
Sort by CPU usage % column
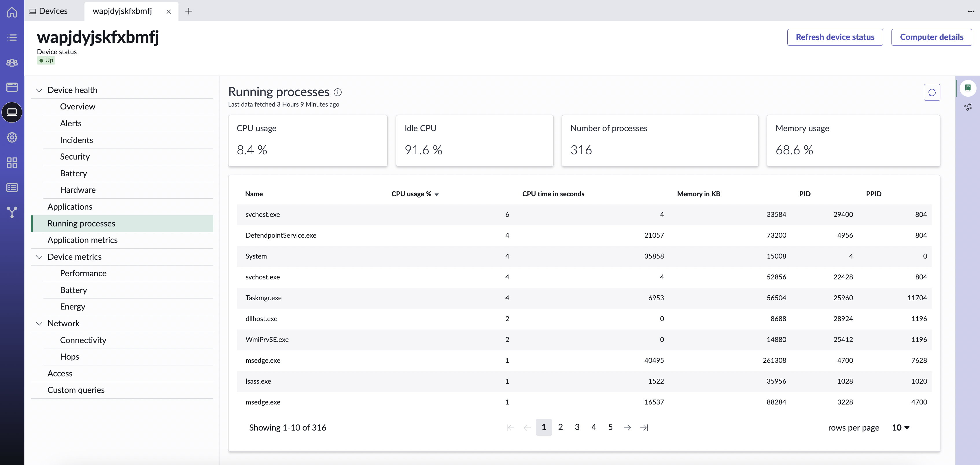(415, 194)
